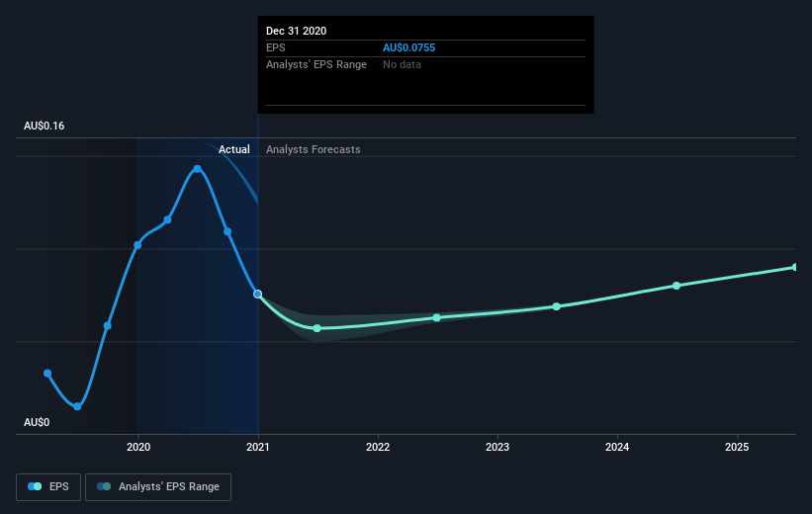Image resolution: width=812 pixels, height=514 pixels.
Task: Click the No data value in tooltip
Action: [402, 64]
